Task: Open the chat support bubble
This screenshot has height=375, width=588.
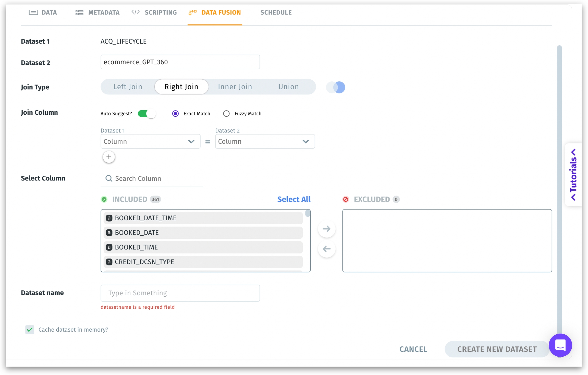Action: pyautogui.click(x=560, y=345)
